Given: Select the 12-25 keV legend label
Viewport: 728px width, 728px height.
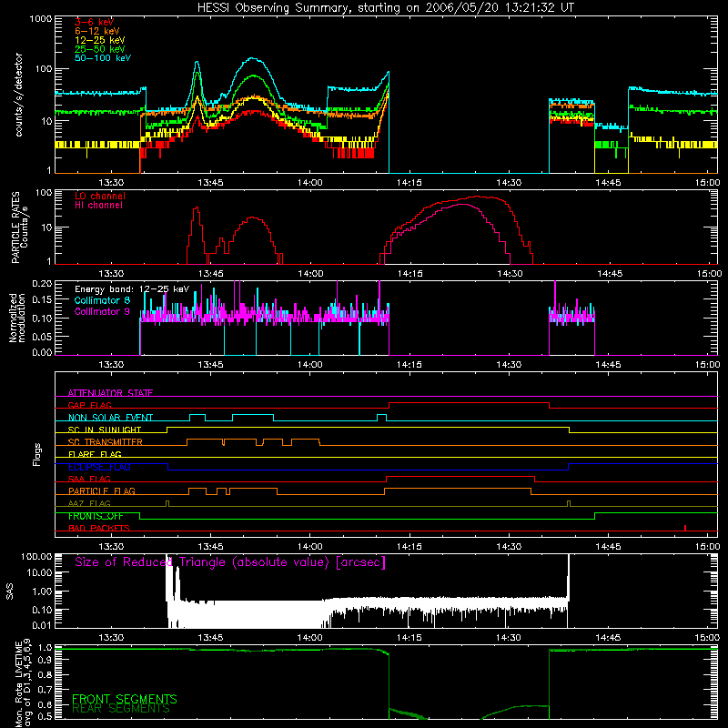Looking at the screenshot, I should 100,40.
